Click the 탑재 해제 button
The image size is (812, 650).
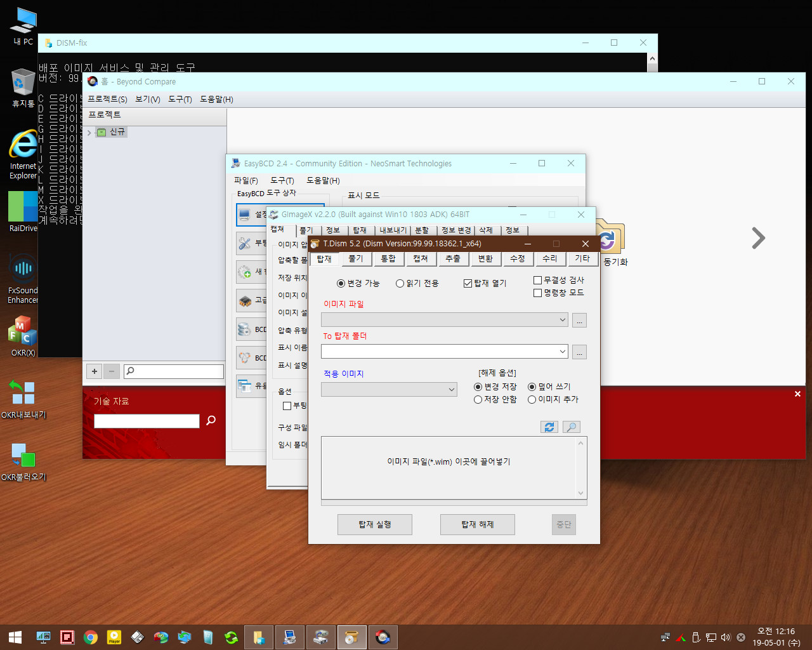point(478,524)
